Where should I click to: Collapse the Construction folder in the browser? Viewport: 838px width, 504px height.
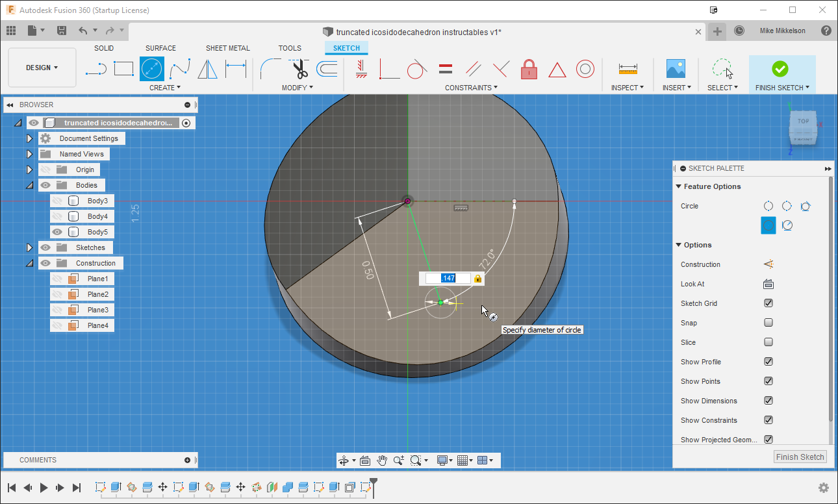29,263
